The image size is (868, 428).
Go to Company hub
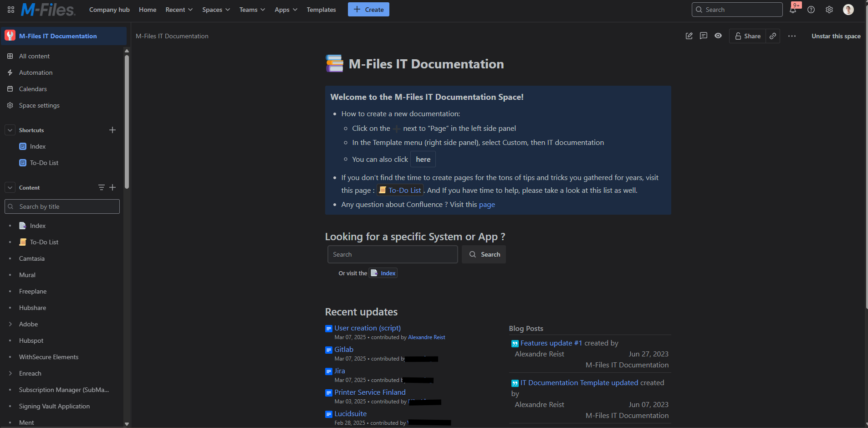pos(109,10)
